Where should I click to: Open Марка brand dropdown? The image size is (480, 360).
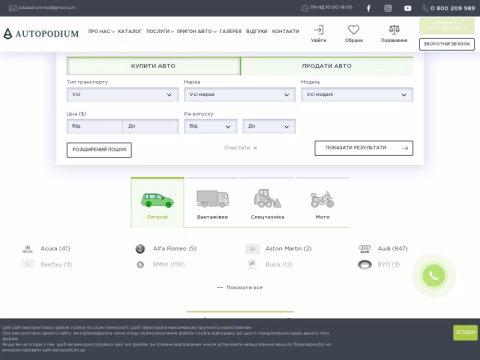click(240, 95)
